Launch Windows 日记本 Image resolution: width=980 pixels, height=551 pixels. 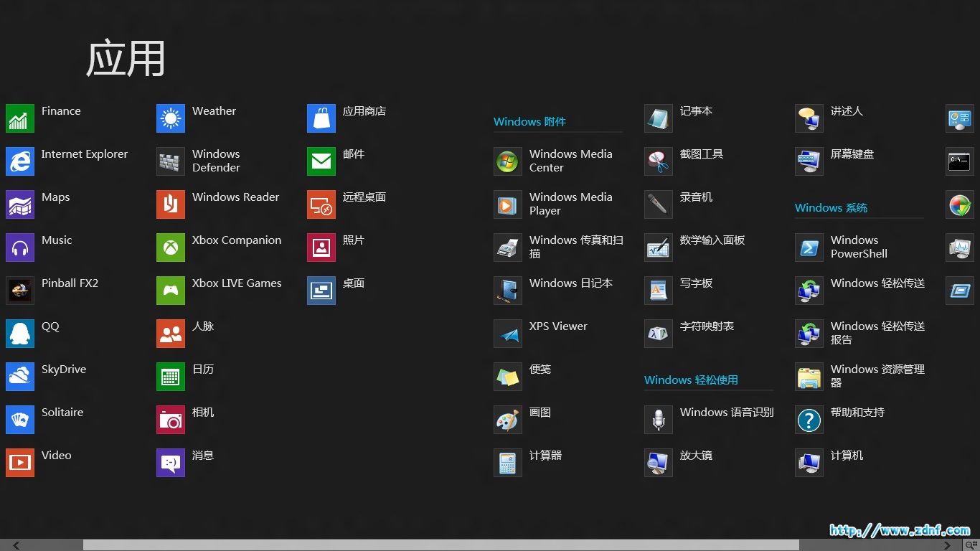point(508,291)
